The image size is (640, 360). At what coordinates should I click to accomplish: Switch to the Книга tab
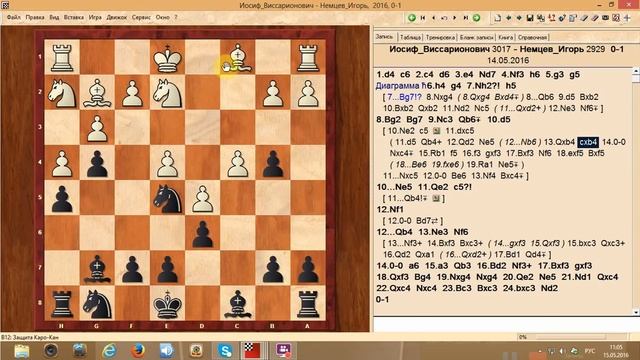pyautogui.click(x=505, y=37)
